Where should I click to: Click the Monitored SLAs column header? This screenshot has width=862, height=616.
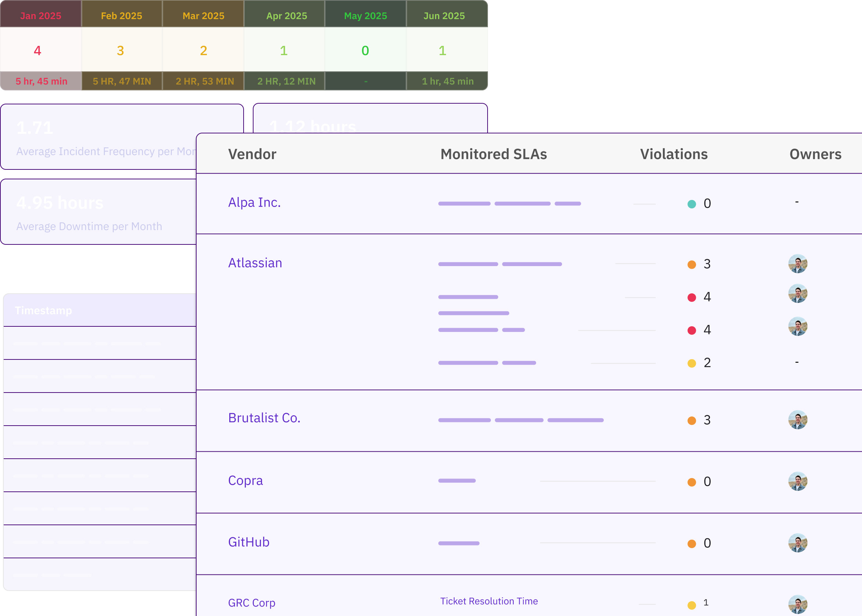493,154
